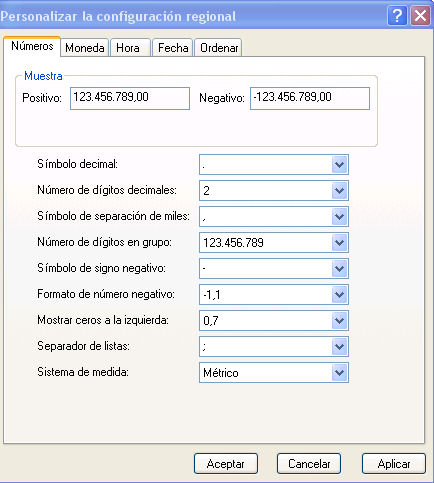This screenshot has height=483, width=434.
Task: Switch to the Números tab
Action: (x=32, y=46)
